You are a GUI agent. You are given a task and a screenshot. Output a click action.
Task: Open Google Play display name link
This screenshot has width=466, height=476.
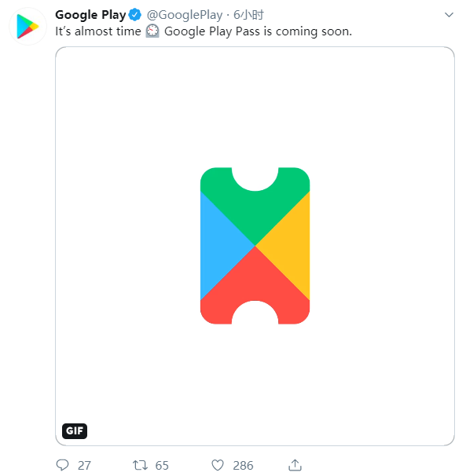90,15
